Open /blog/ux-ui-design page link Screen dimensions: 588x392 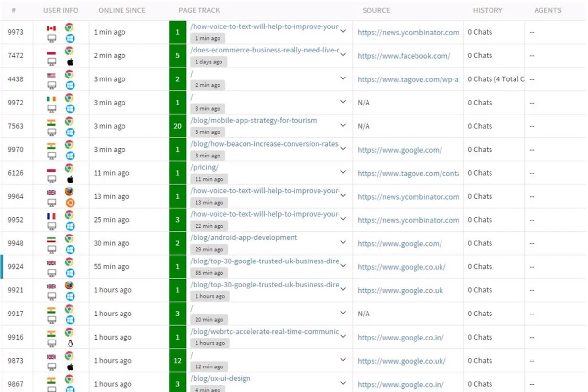pos(220,378)
